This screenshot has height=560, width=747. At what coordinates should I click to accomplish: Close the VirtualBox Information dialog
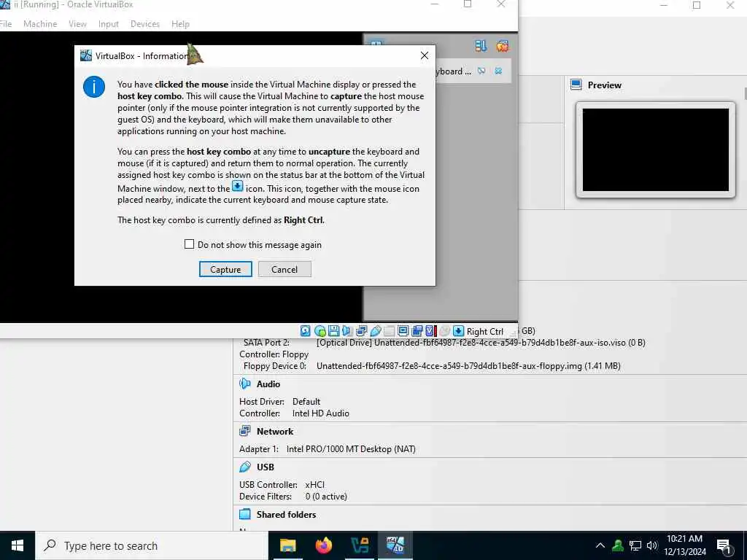coord(424,55)
